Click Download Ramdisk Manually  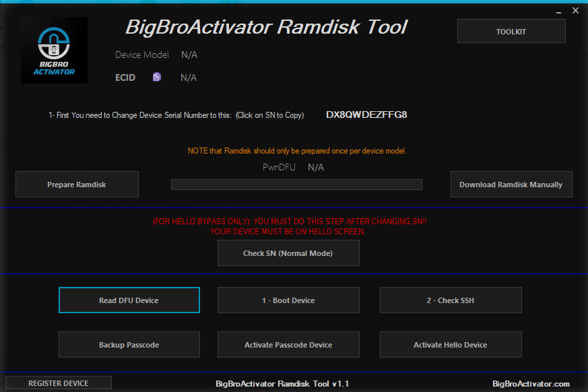(511, 184)
